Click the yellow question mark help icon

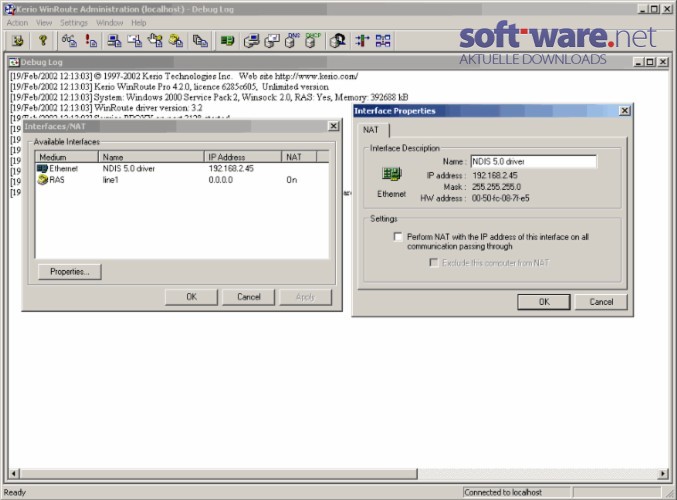click(x=42, y=41)
